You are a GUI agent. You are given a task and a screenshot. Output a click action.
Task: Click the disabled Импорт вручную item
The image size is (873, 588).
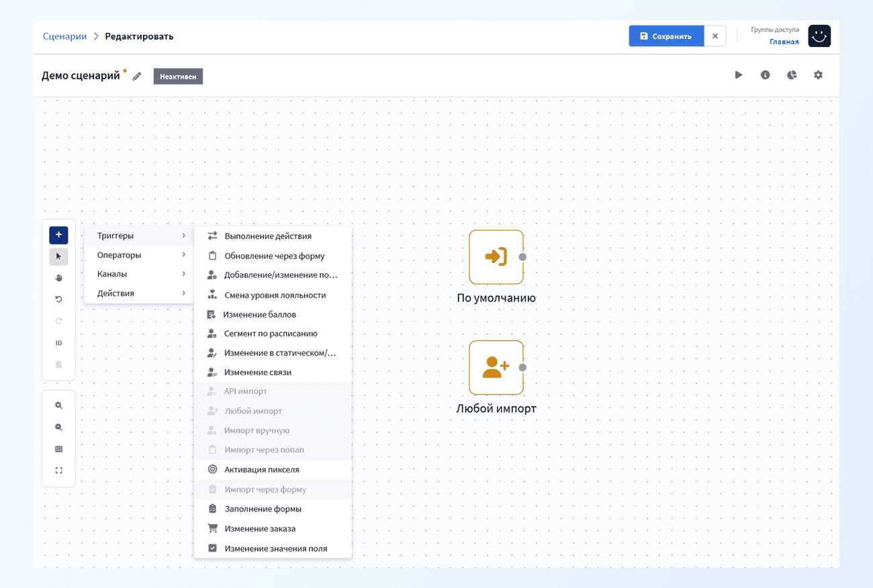(273, 430)
